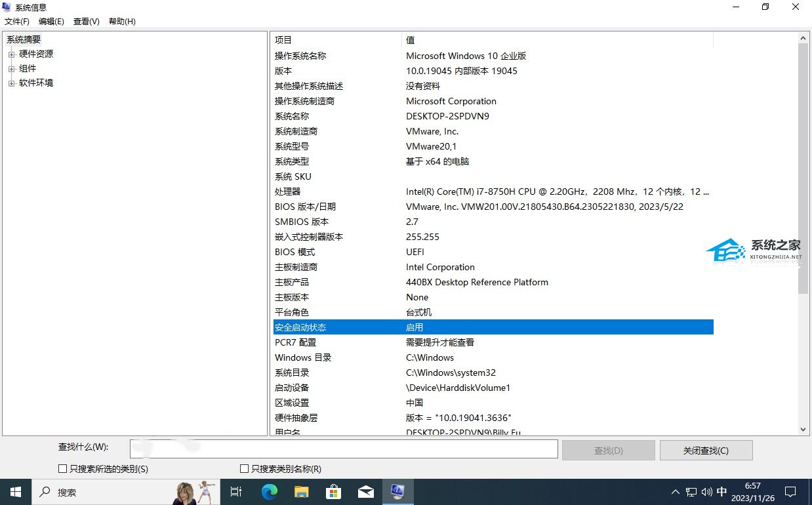
Task: Click the 值 column header
Action: [x=558, y=40]
